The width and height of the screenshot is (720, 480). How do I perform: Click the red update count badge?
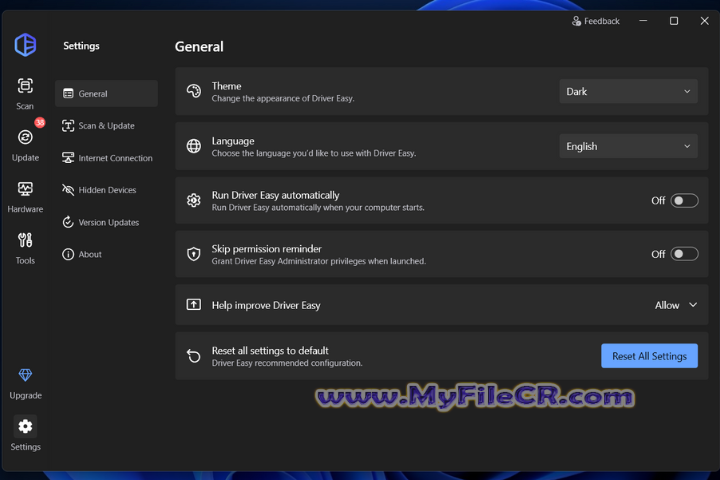(x=40, y=123)
